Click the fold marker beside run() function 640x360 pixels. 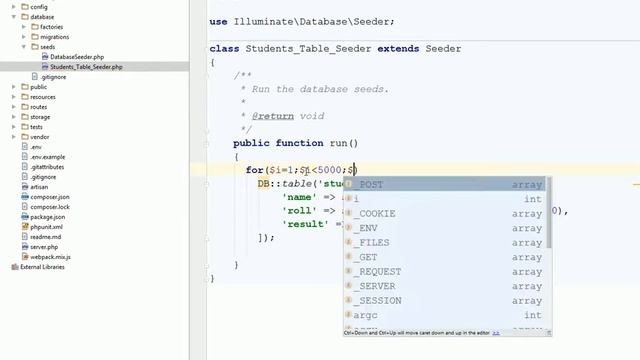click(207, 144)
